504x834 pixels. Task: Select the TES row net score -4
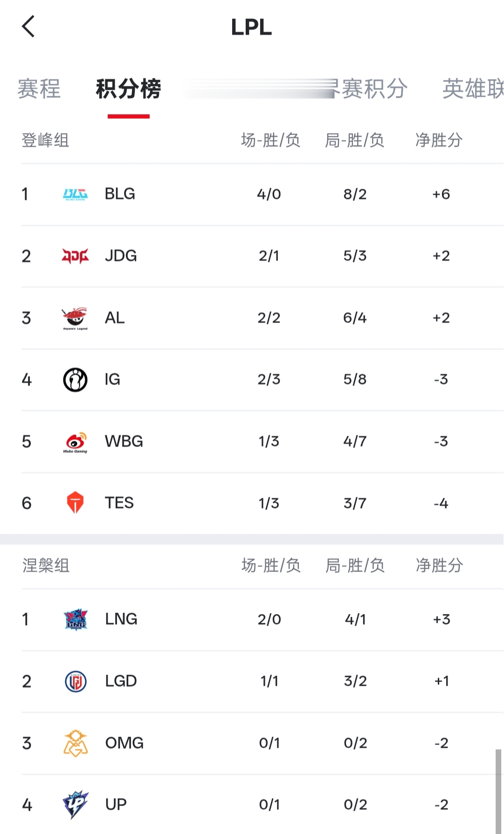click(x=441, y=503)
